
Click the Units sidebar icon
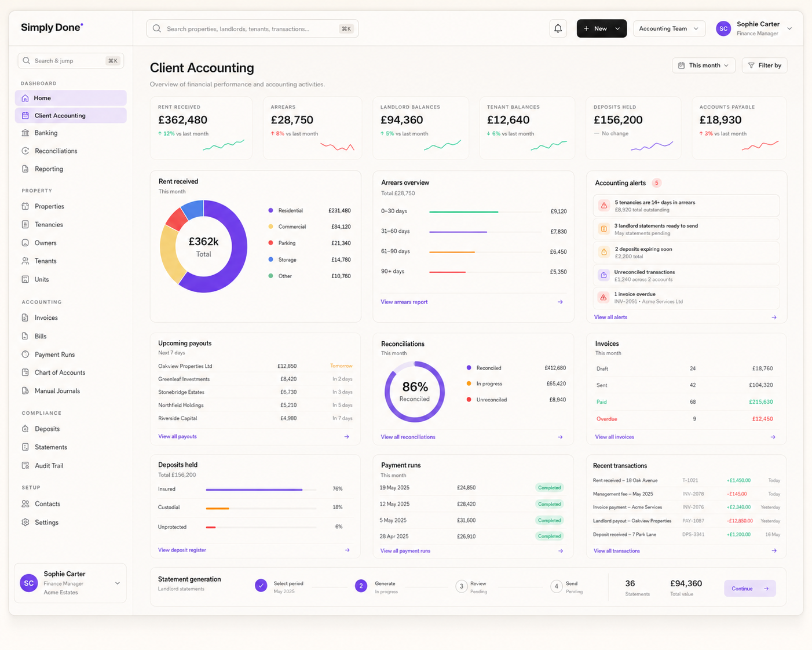(25, 279)
